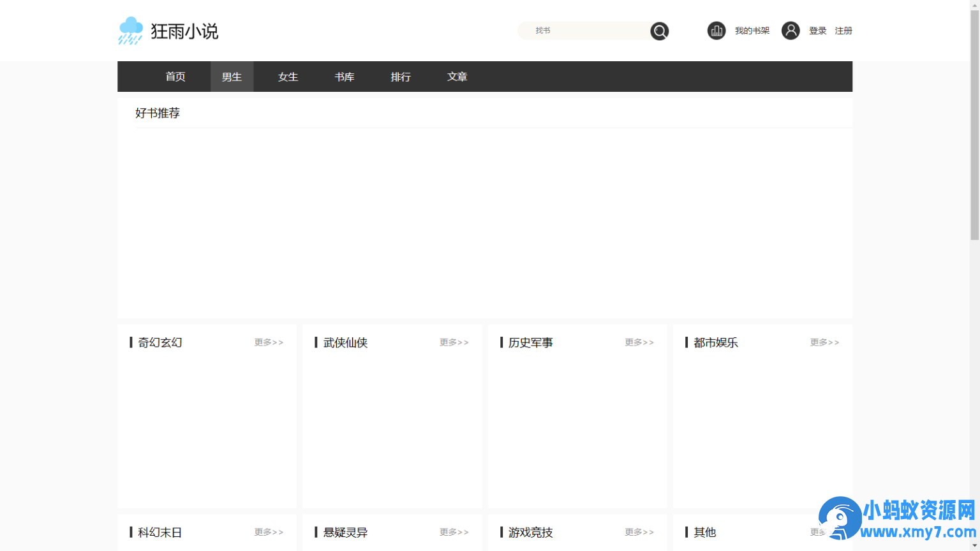The width and height of the screenshot is (980, 551).
Task: Expand 更多>> for 奇幻玄幻
Action: click(x=269, y=342)
